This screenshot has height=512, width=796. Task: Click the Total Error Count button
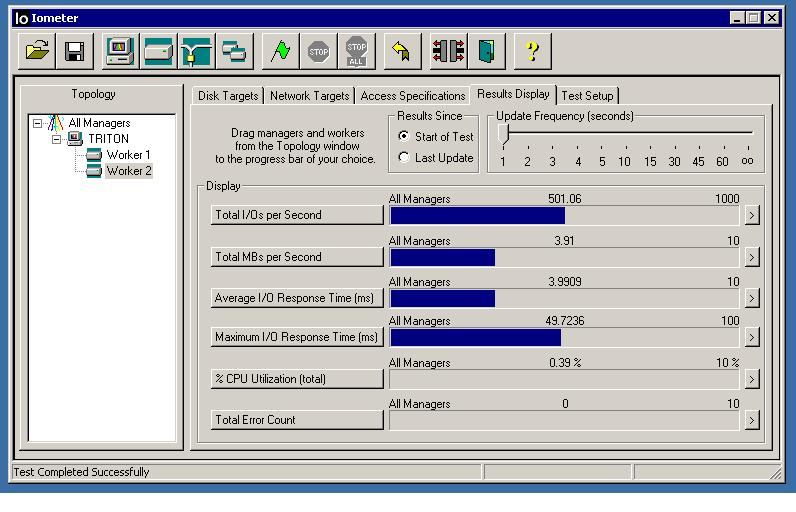pos(297,420)
